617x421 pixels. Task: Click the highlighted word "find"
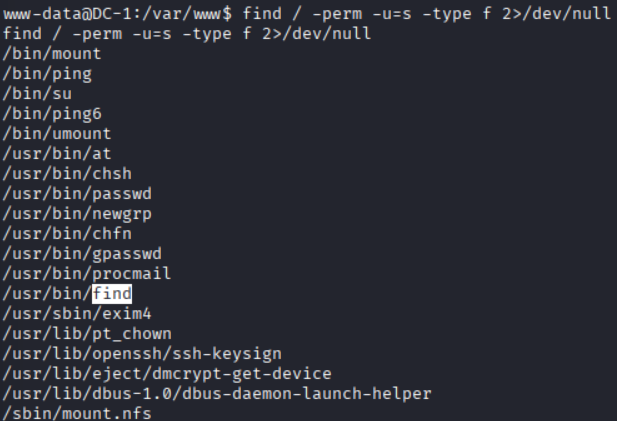(x=111, y=293)
